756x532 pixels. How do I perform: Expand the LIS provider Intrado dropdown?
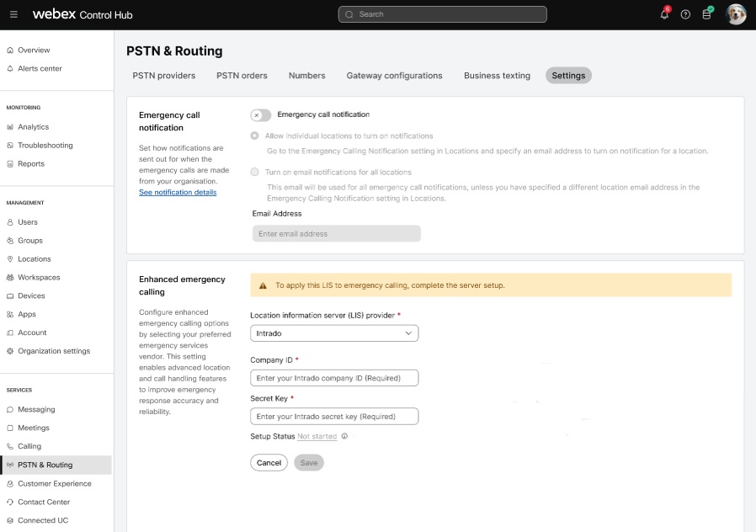[x=334, y=333]
